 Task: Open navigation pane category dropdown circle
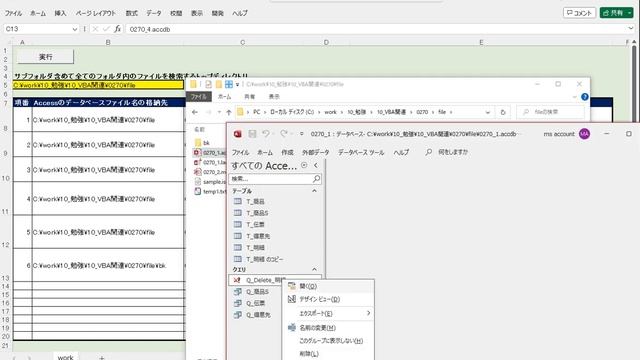click(x=304, y=165)
